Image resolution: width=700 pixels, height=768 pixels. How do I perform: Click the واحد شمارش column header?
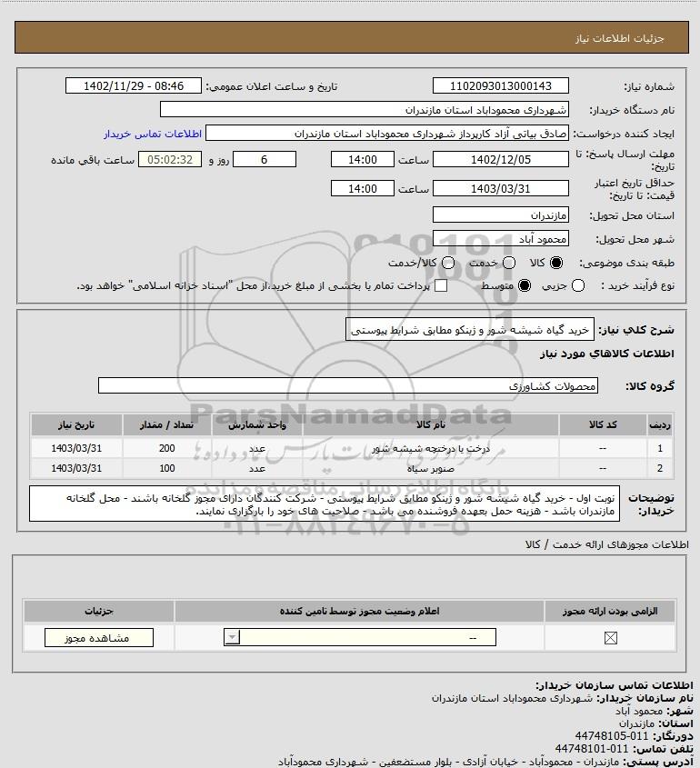257,424
